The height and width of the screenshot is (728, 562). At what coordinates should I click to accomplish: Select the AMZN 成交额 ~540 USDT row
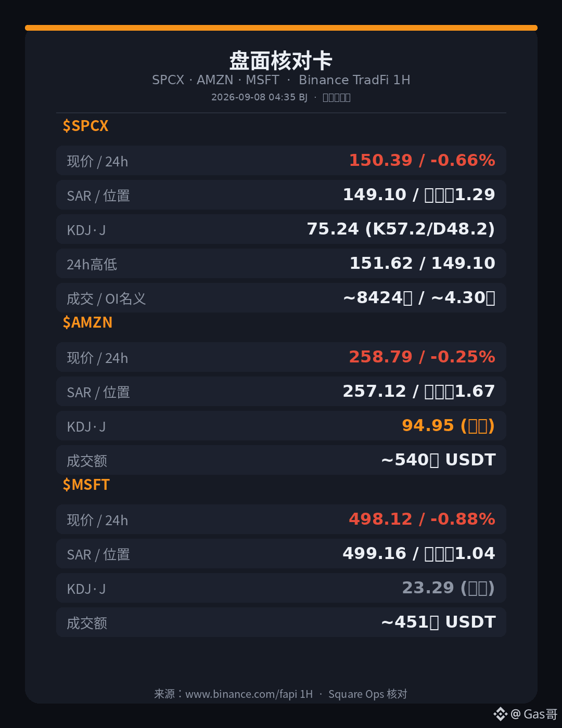pos(281,460)
